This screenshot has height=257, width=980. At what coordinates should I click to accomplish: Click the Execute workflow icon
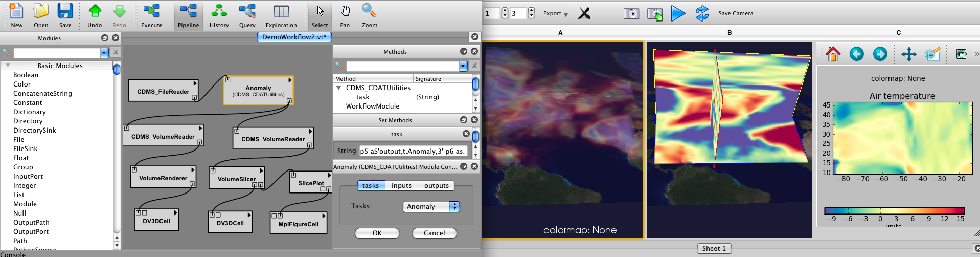pos(151,15)
